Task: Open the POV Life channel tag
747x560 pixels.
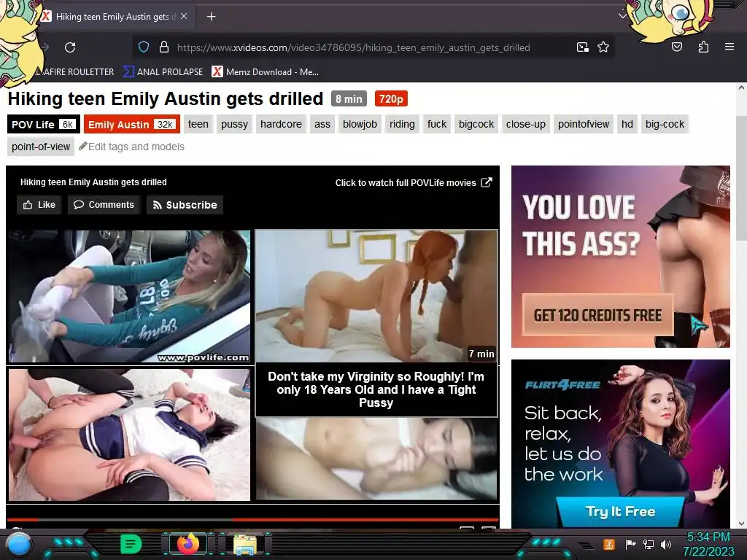Action: pyautogui.click(x=43, y=124)
